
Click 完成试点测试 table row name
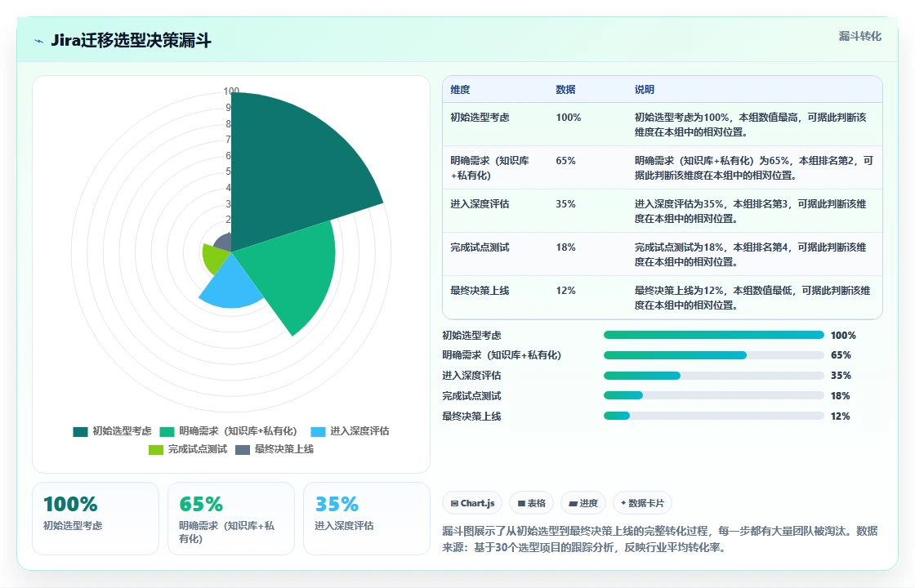pos(480,247)
